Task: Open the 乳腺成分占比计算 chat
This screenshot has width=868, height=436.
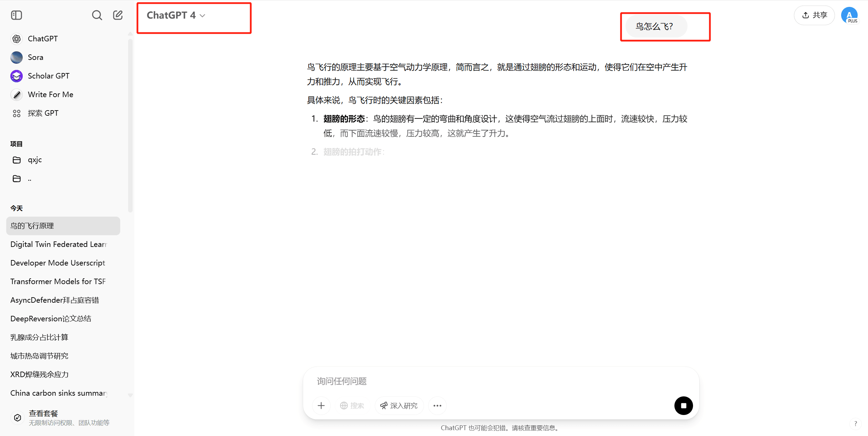Action: coord(63,338)
